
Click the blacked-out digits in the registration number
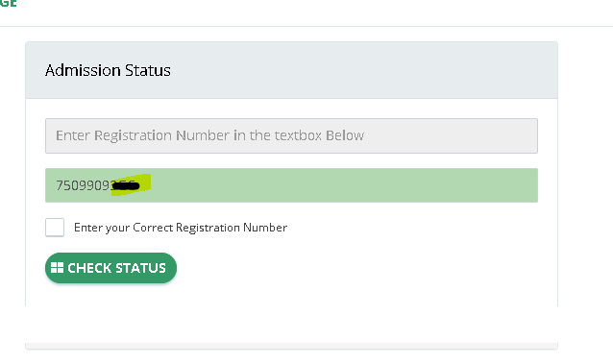[126, 185]
